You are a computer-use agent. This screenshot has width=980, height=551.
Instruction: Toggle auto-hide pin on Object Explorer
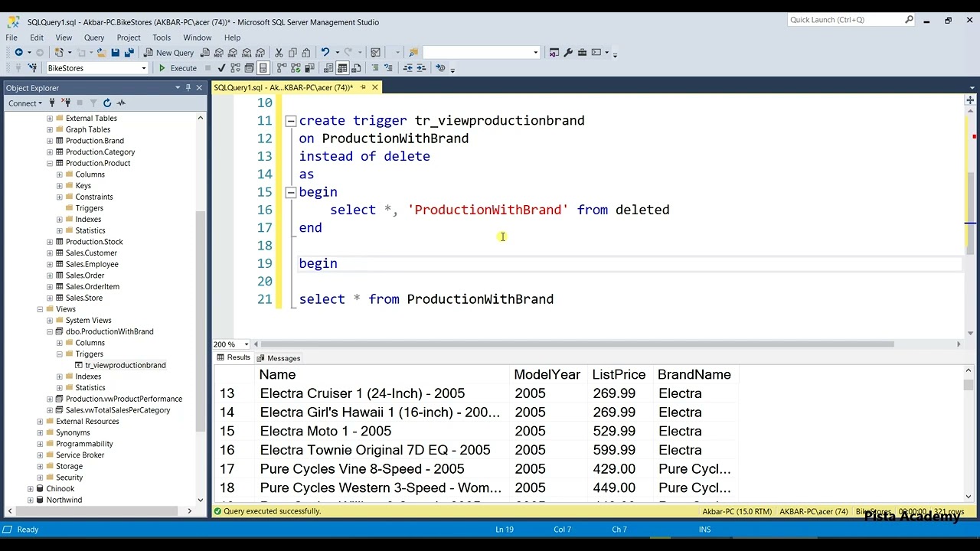pyautogui.click(x=188, y=87)
